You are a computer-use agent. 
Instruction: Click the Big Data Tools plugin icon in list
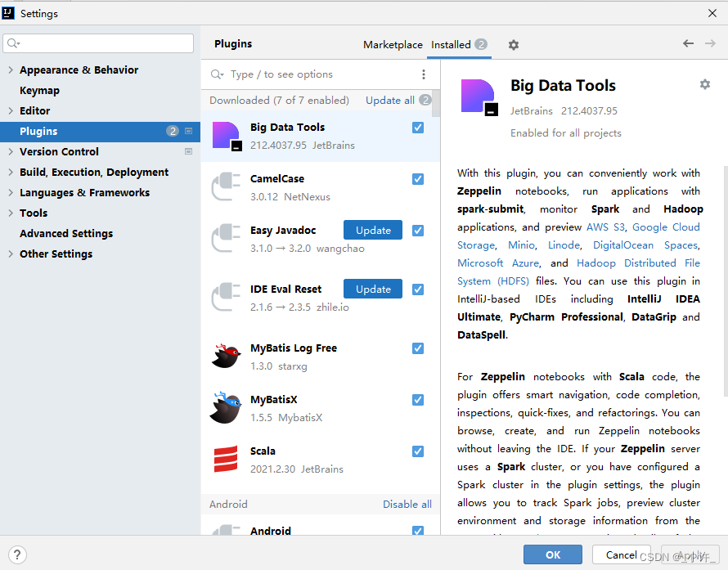tap(227, 137)
